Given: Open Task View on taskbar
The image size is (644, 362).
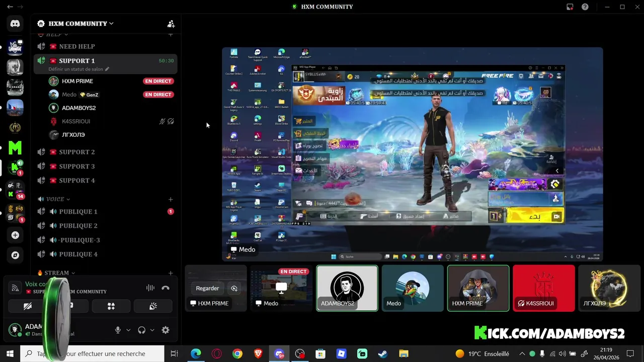Looking at the screenshot, I should [174, 354].
